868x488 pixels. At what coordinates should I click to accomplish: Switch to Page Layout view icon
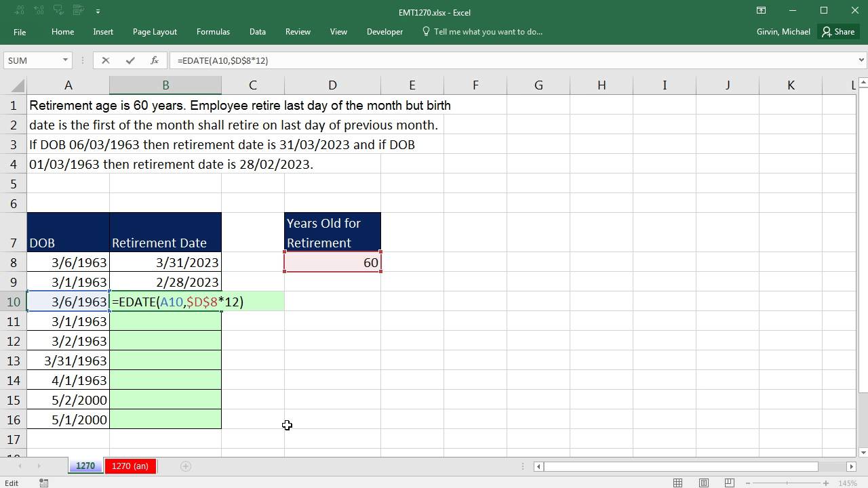pyautogui.click(x=703, y=483)
